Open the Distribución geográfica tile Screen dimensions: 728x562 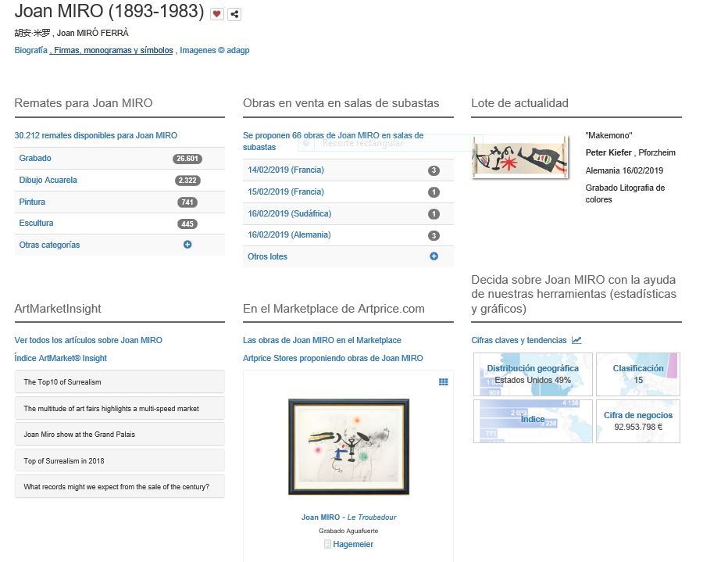pyautogui.click(x=533, y=374)
